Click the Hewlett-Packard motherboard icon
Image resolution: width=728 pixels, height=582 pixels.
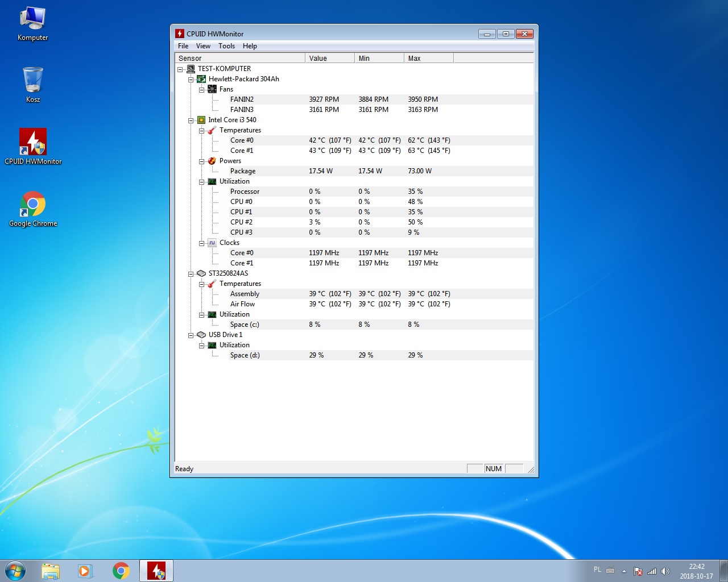[x=201, y=79]
